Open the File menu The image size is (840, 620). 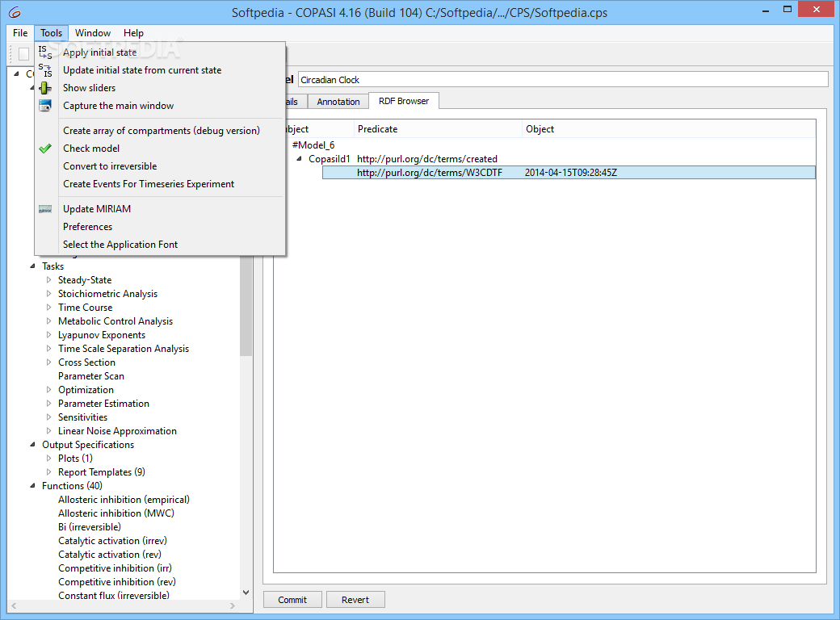pyautogui.click(x=20, y=32)
